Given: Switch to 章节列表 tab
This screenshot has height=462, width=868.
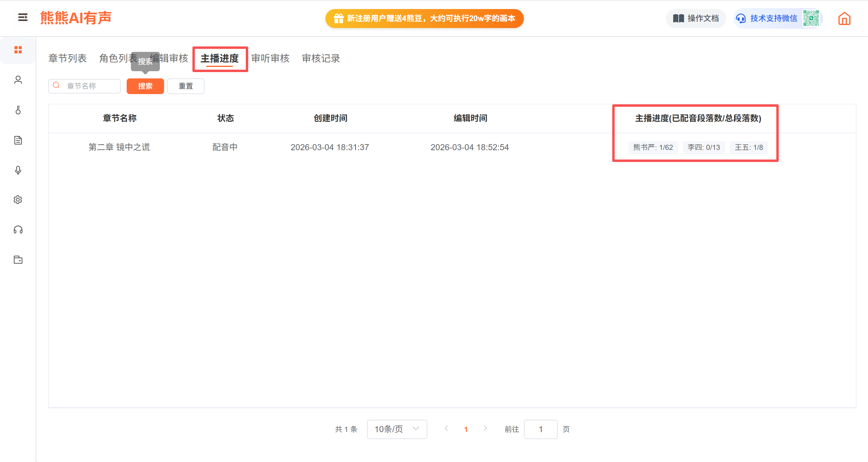Looking at the screenshot, I should [67, 58].
